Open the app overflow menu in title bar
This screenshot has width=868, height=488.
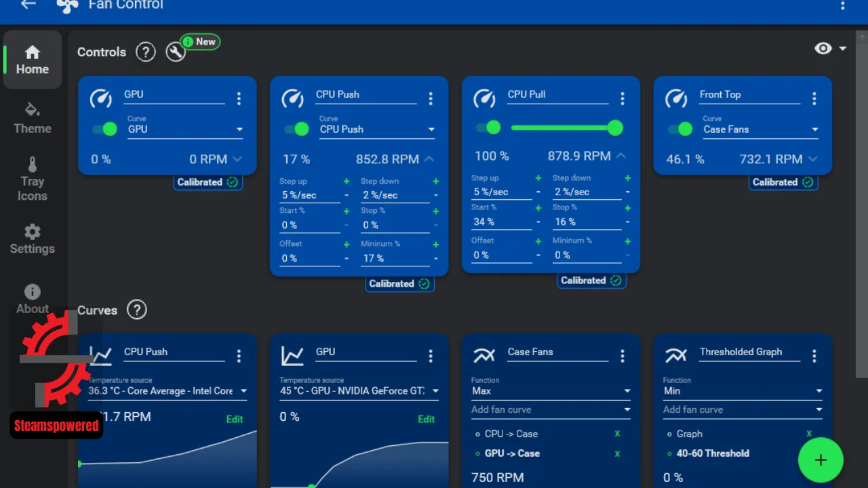843,5
